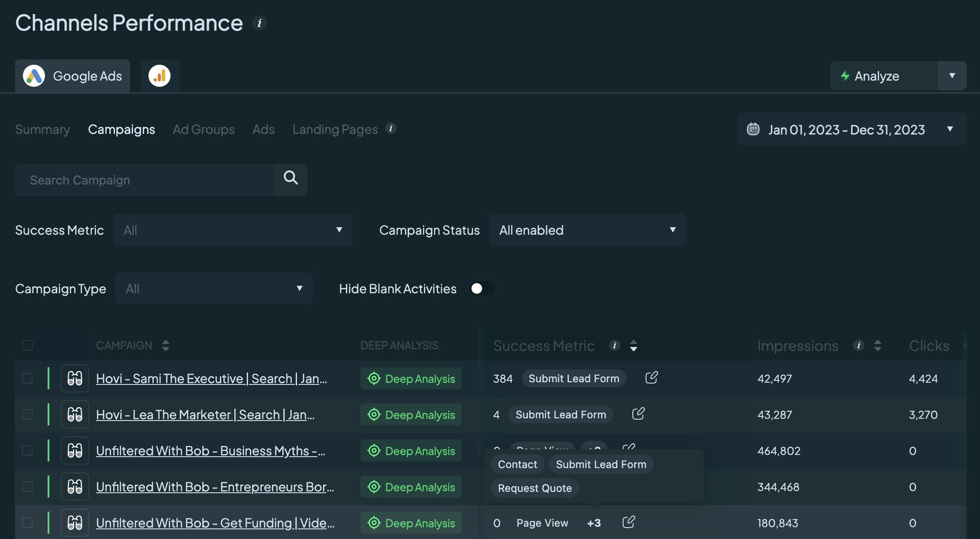Click Submit Lead Form tag in the metrics tooltip

601,464
